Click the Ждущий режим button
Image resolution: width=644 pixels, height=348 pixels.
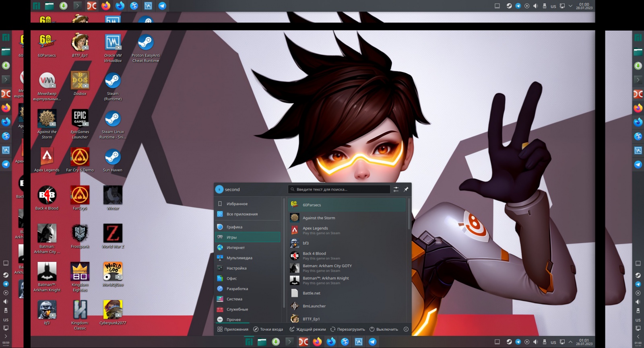pos(308,329)
